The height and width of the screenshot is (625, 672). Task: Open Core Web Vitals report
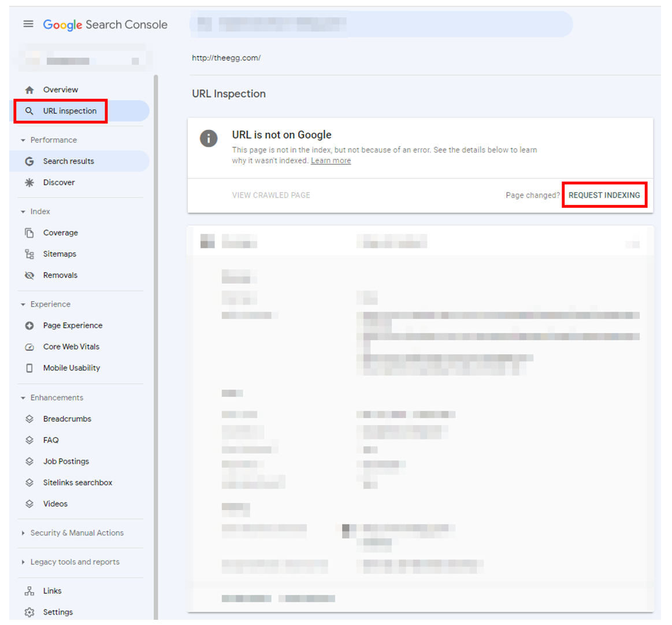click(79, 347)
